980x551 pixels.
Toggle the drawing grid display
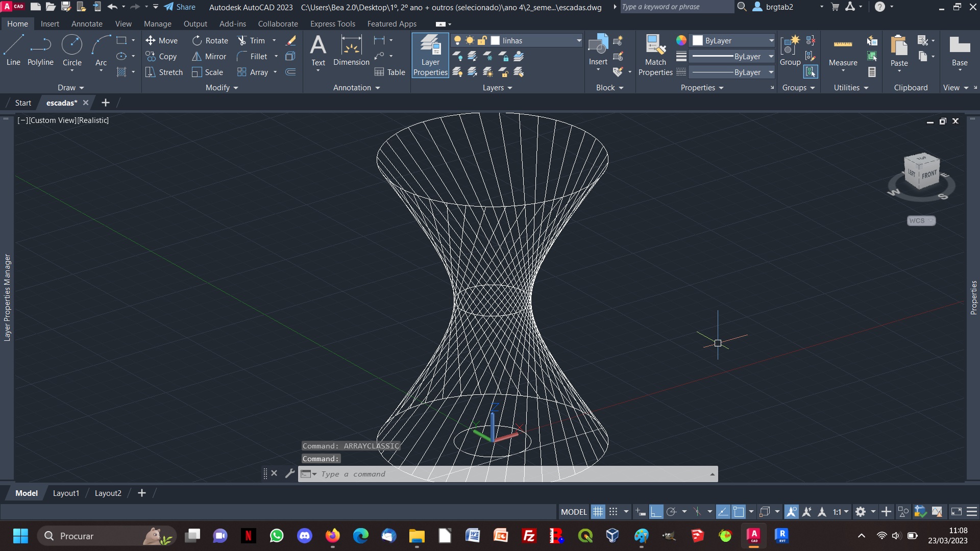click(598, 512)
